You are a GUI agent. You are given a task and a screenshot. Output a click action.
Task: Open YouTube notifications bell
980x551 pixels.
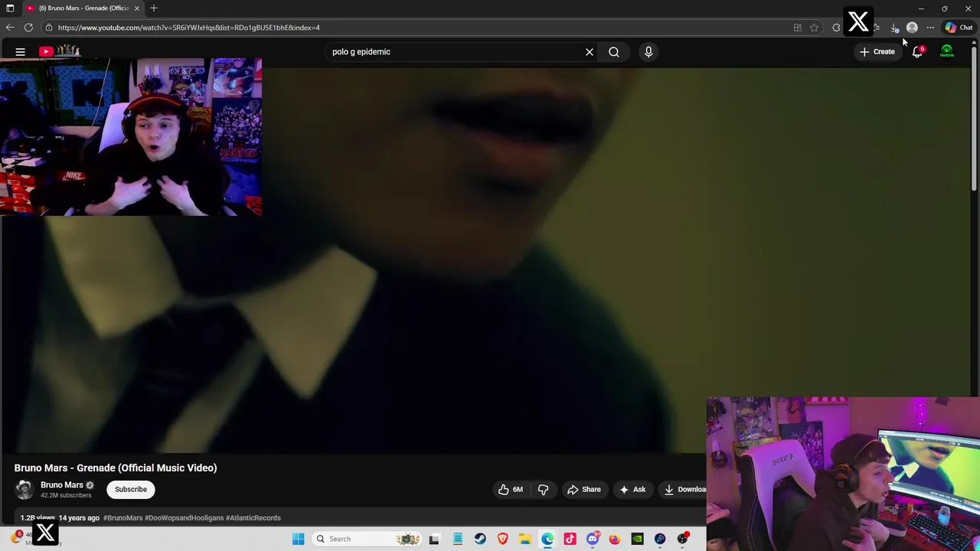point(917,52)
